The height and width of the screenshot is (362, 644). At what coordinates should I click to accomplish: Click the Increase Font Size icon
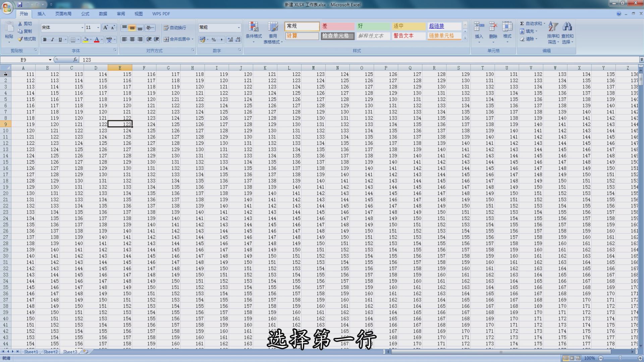[105, 27]
